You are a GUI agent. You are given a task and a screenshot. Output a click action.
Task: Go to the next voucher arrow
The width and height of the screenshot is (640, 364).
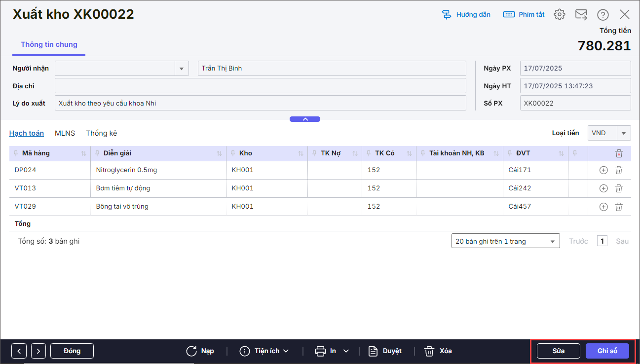pos(38,351)
